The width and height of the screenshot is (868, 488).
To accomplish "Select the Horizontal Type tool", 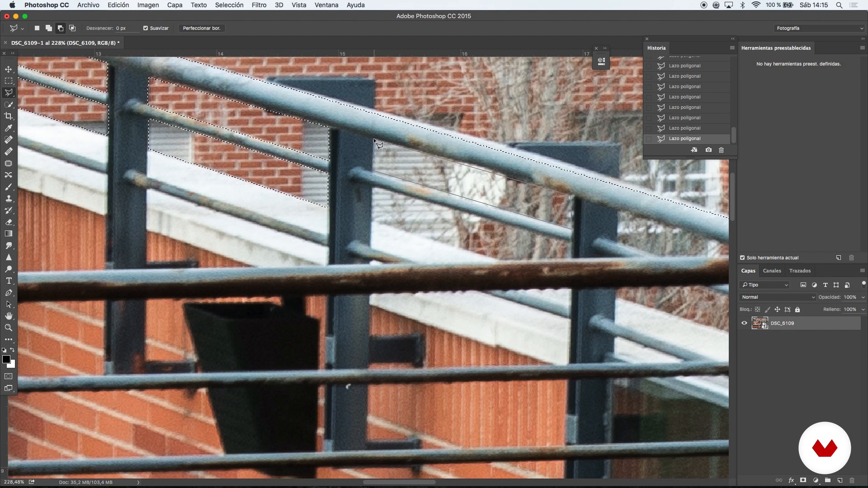I will pos(9,281).
